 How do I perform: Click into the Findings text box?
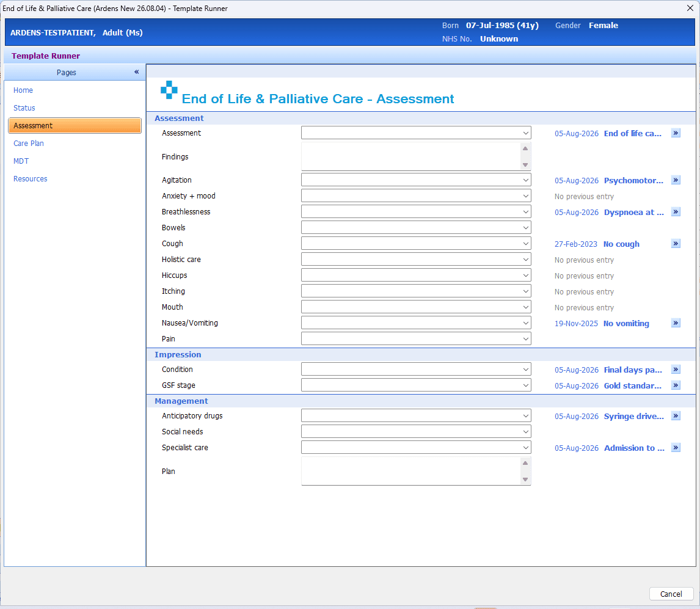point(410,156)
